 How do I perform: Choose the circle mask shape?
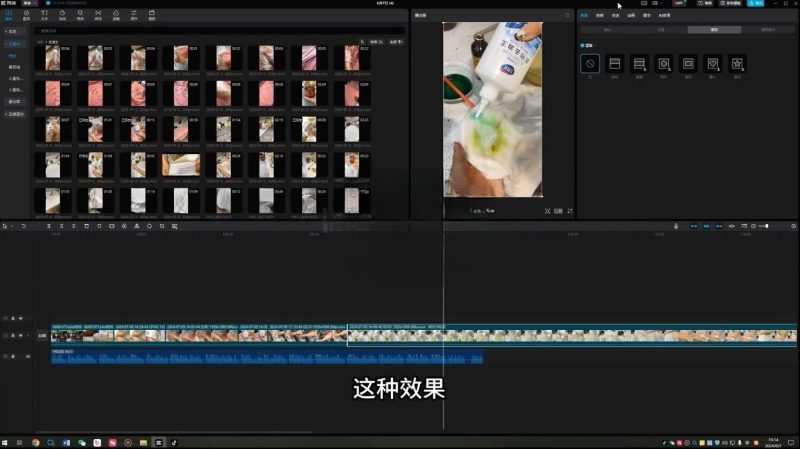(x=663, y=64)
